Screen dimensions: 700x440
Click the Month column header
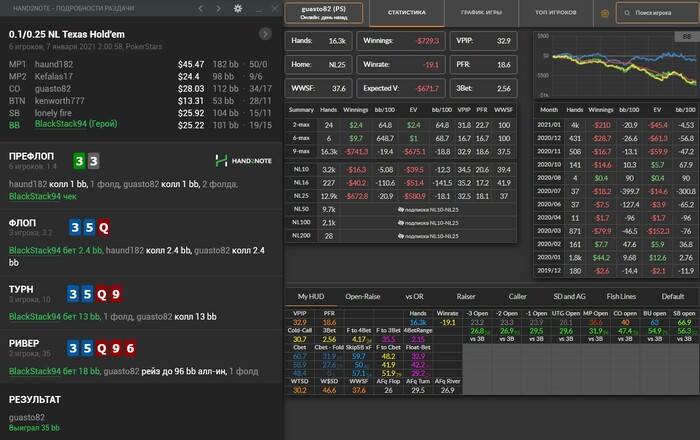pos(549,110)
